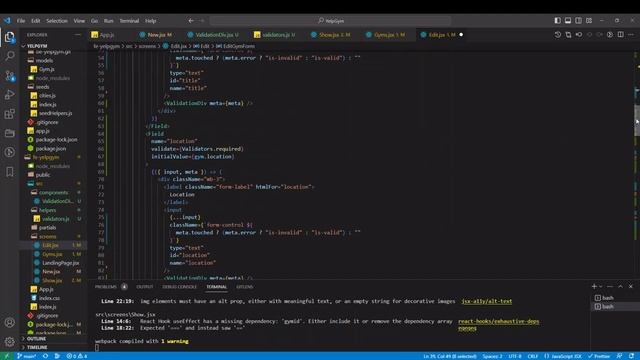
Task: Open Gym.js in explorer
Action: [47, 69]
